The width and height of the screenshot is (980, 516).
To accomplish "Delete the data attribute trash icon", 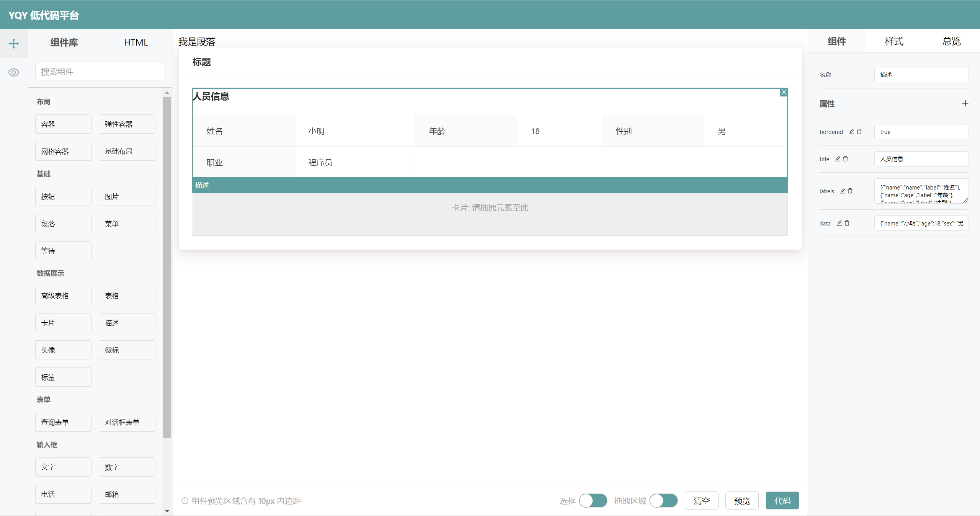I will tap(847, 223).
